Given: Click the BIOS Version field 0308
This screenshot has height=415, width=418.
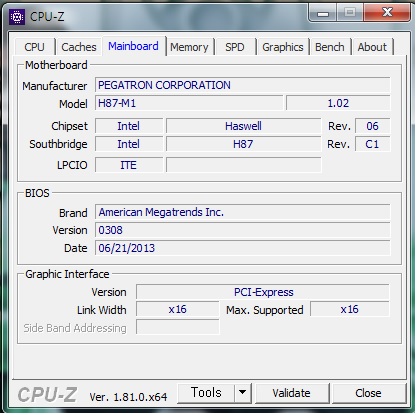Looking at the screenshot, I should (x=242, y=230).
